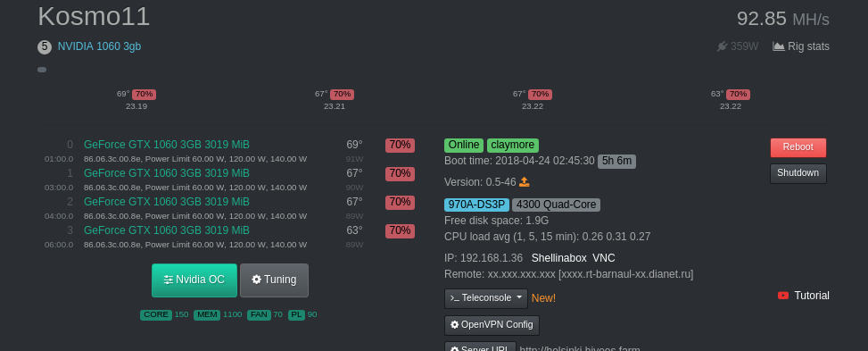Click the CPU load avg text
The width and height of the screenshot is (868, 351).
[548, 237]
